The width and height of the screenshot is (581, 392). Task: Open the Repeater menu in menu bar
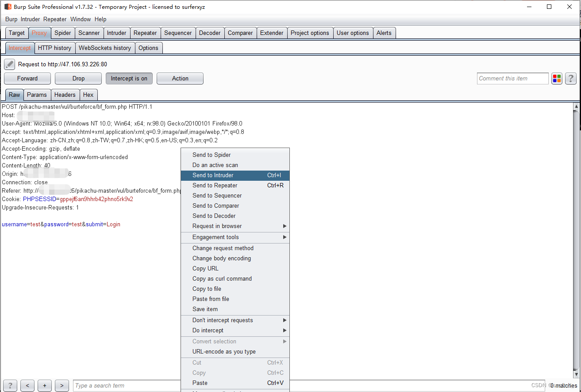point(55,19)
